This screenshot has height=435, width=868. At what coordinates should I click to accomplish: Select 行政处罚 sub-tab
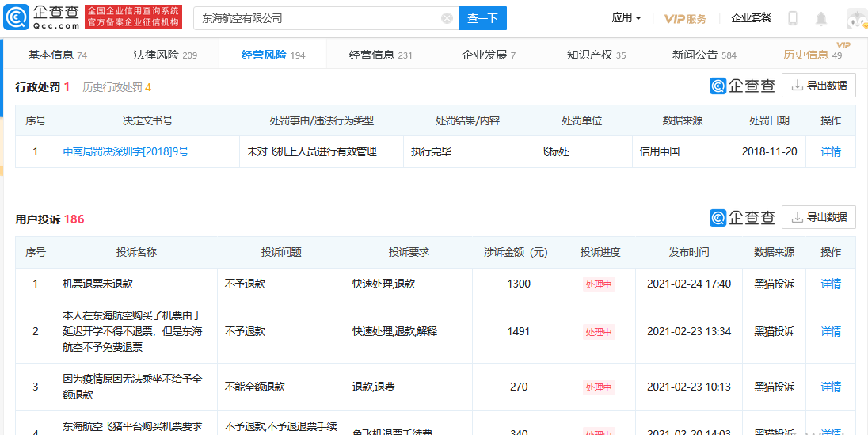pyautogui.click(x=43, y=87)
